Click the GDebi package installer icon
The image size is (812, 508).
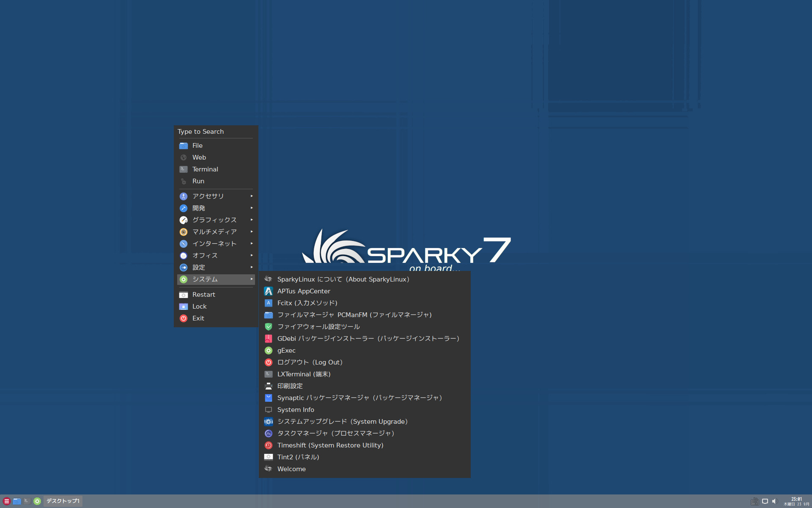pos(269,339)
